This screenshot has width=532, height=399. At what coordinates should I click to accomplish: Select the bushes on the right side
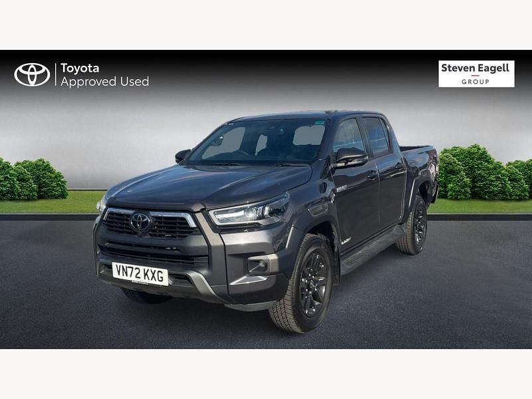(x=485, y=172)
